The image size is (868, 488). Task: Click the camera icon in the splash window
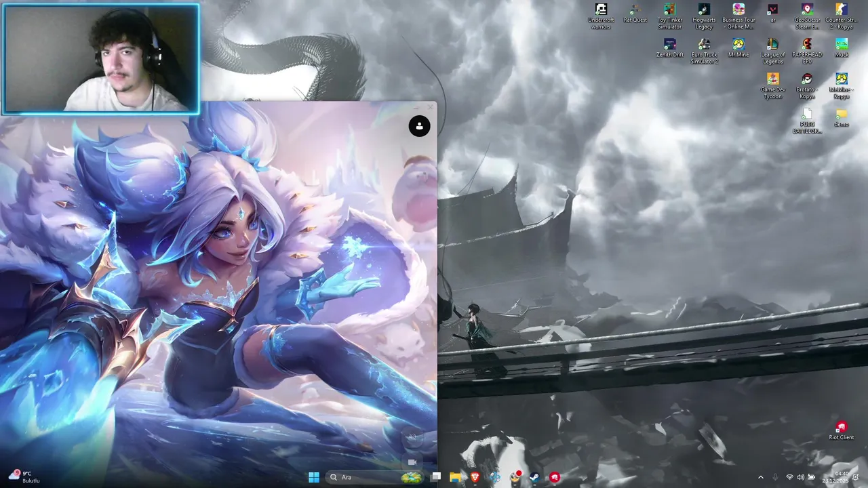point(412,462)
